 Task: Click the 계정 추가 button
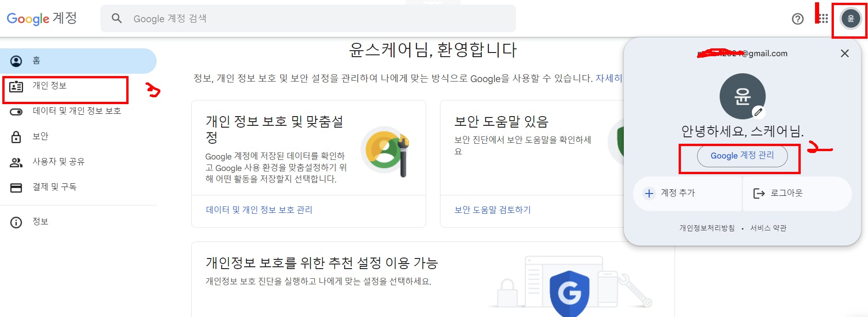click(x=687, y=194)
